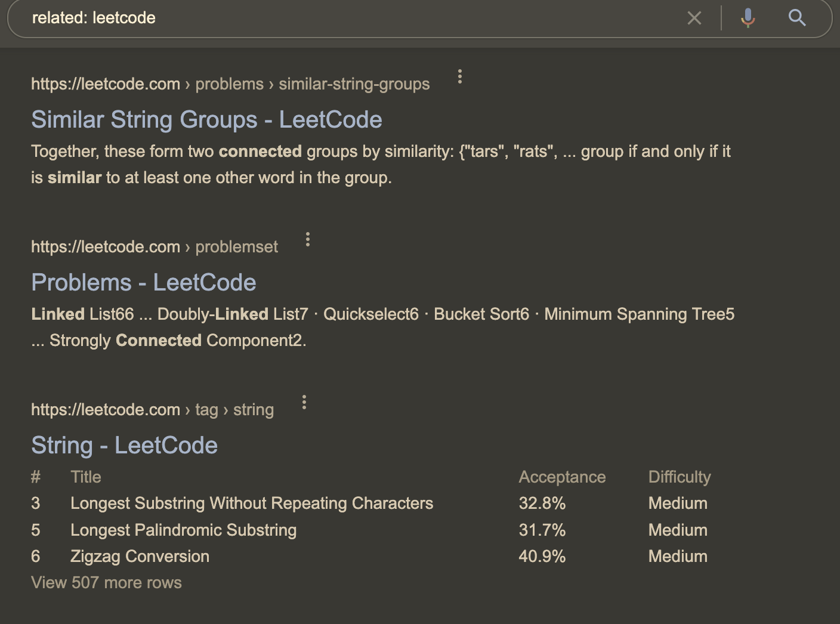Click the # column header
Viewport: 840px width, 624px height.
click(36, 477)
